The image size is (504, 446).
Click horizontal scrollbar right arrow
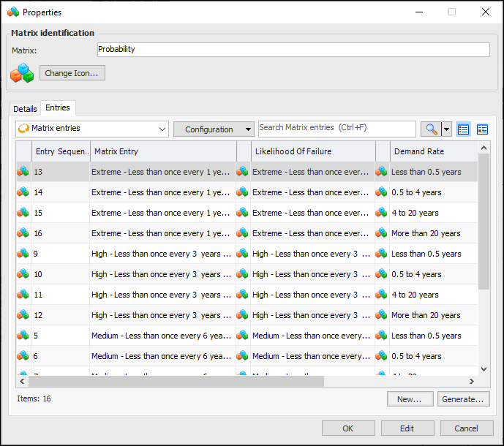coord(472,381)
